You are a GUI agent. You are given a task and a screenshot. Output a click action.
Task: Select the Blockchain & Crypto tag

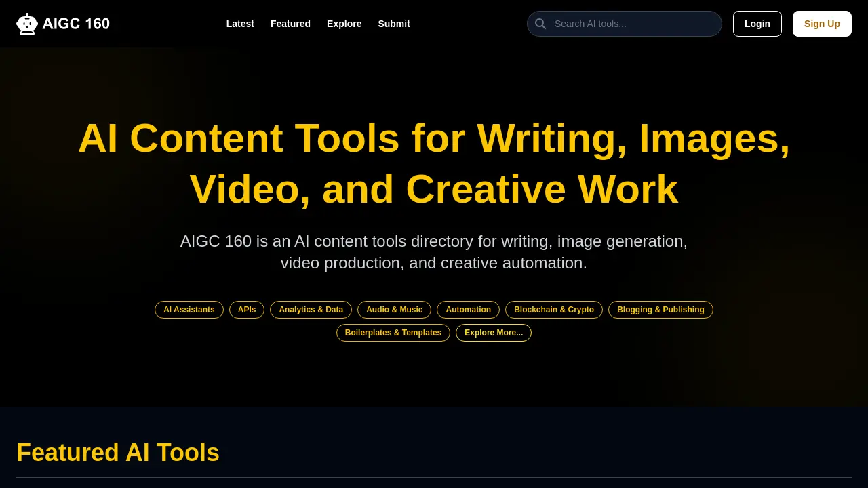[554, 310]
